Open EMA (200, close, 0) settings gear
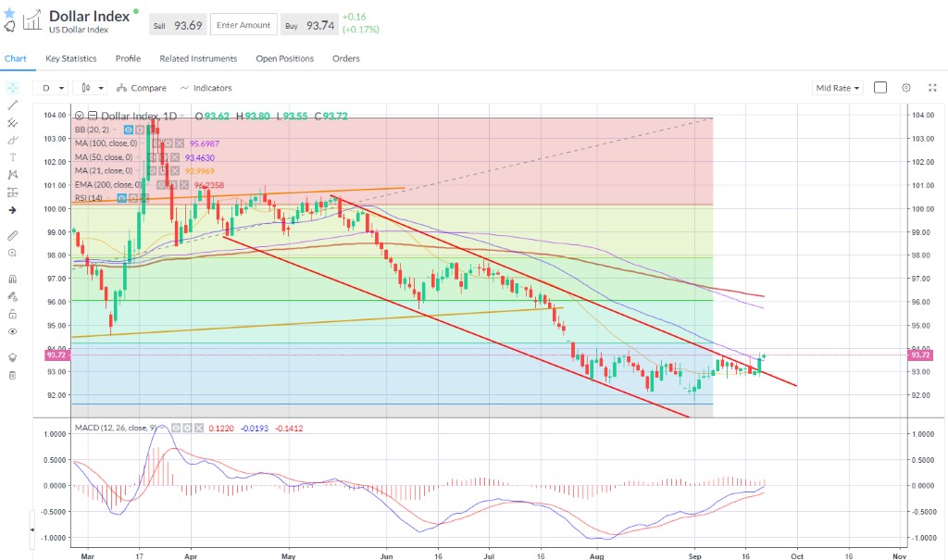948x560 pixels. click(x=171, y=185)
